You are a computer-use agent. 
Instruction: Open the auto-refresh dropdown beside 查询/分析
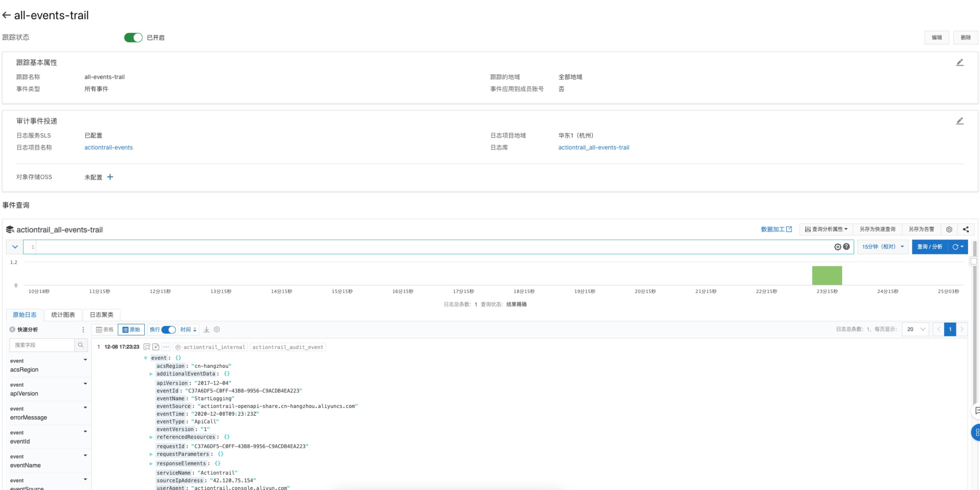958,247
